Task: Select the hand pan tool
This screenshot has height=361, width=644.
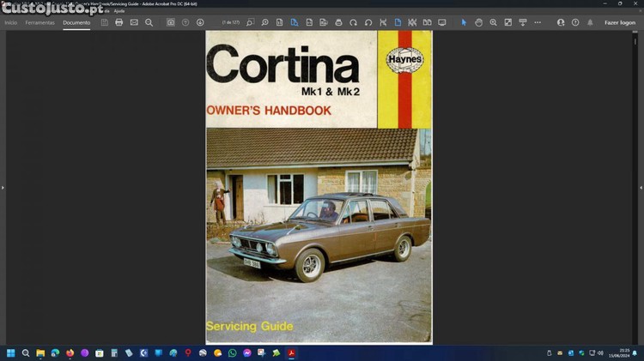Action: point(478,22)
